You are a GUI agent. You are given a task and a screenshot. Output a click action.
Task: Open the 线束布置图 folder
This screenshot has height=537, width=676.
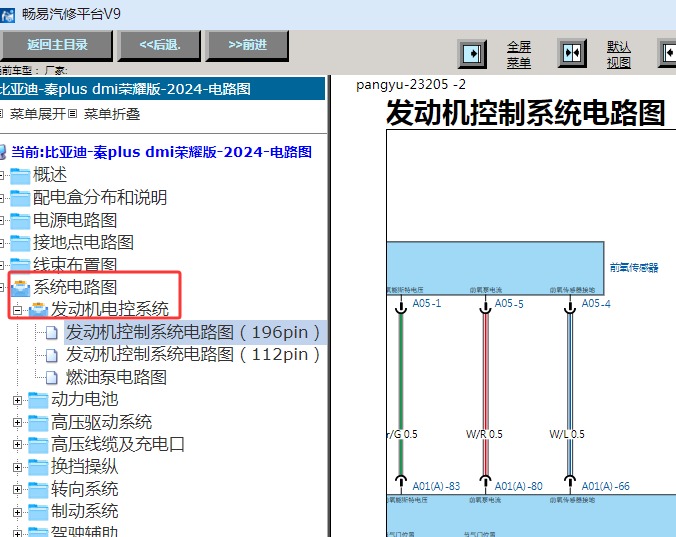coord(75,264)
